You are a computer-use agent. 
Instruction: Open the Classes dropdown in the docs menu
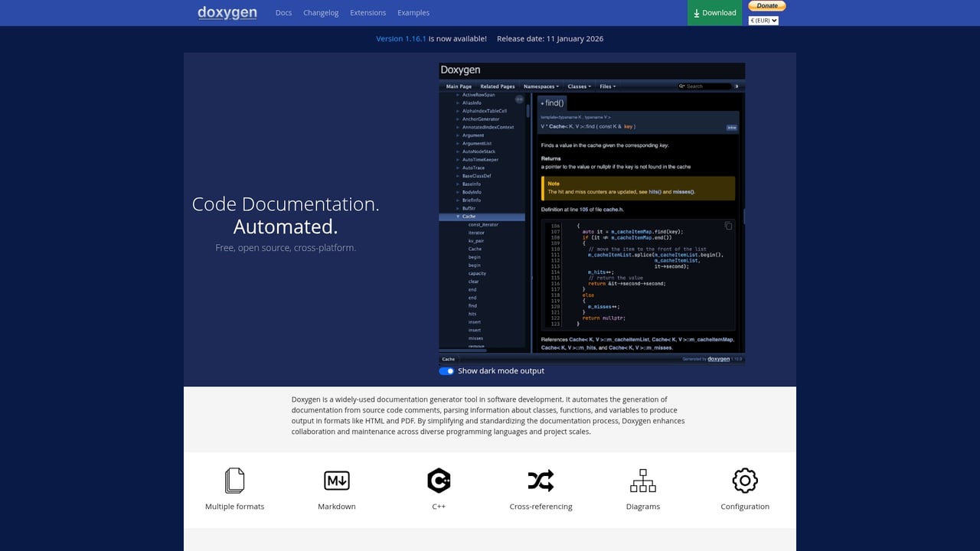pyautogui.click(x=578, y=86)
